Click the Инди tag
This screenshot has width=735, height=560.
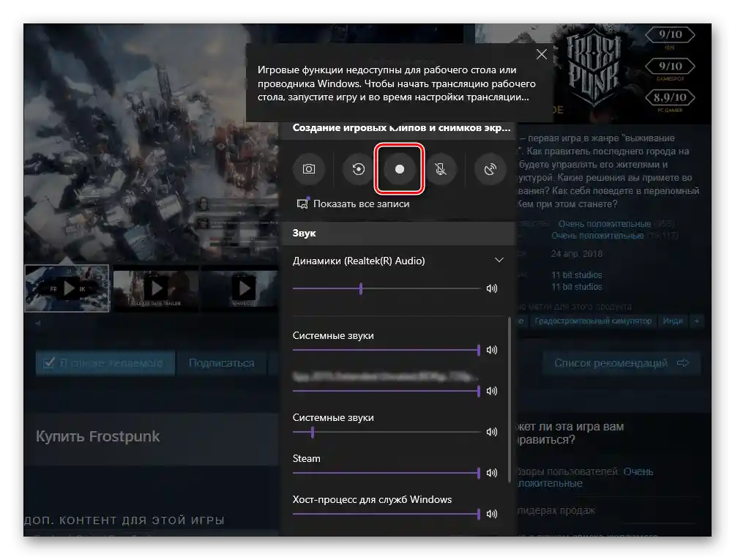[x=673, y=321]
